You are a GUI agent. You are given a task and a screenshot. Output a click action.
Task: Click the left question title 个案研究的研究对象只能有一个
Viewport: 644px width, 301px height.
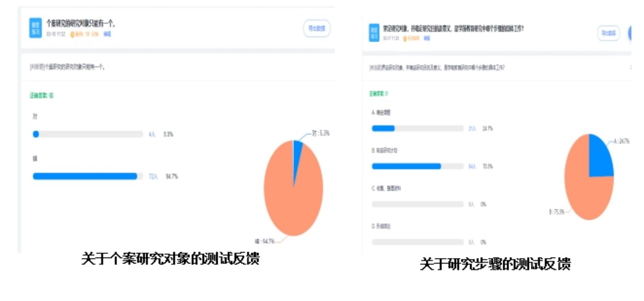pyautogui.click(x=81, y=25)
